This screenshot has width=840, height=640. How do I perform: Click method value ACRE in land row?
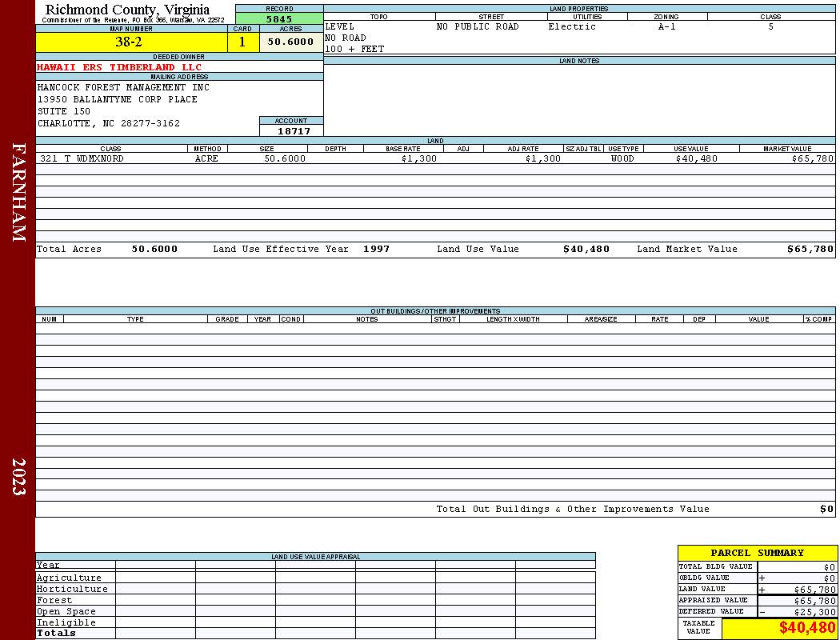pyautogui.click(x=206, y=158)
